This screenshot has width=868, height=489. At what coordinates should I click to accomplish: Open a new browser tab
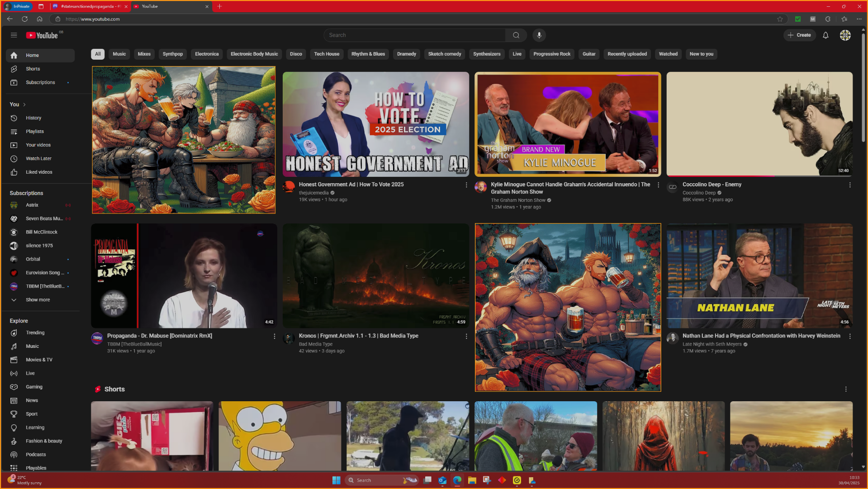219,6
